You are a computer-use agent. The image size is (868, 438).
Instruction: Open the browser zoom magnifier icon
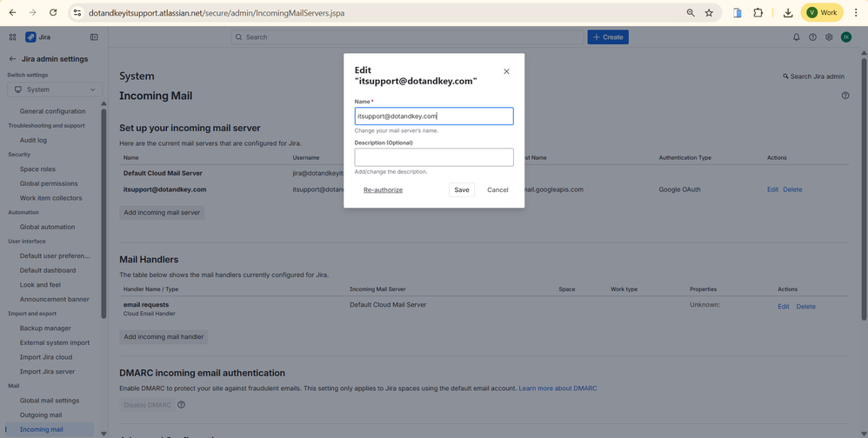pos(691,12)
